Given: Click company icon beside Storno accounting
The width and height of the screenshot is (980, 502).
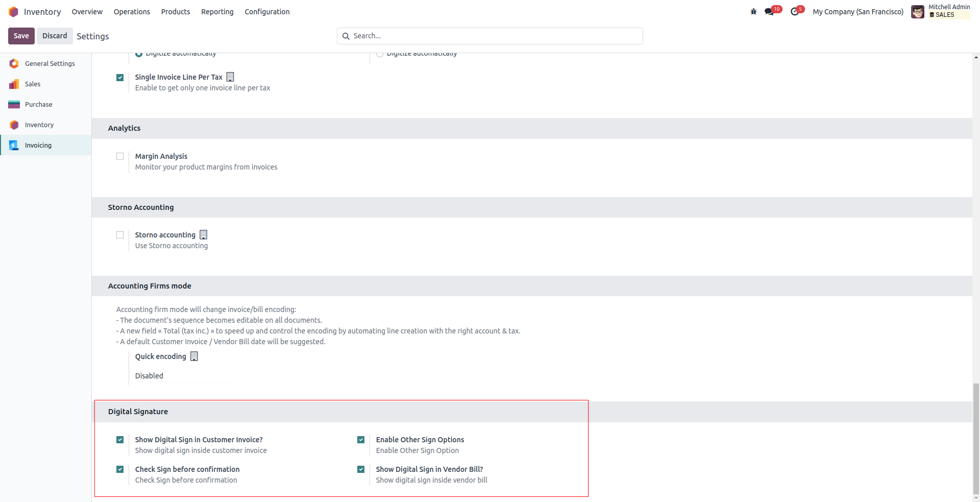Looking at the screenshot, I should (x=204, y=235).
